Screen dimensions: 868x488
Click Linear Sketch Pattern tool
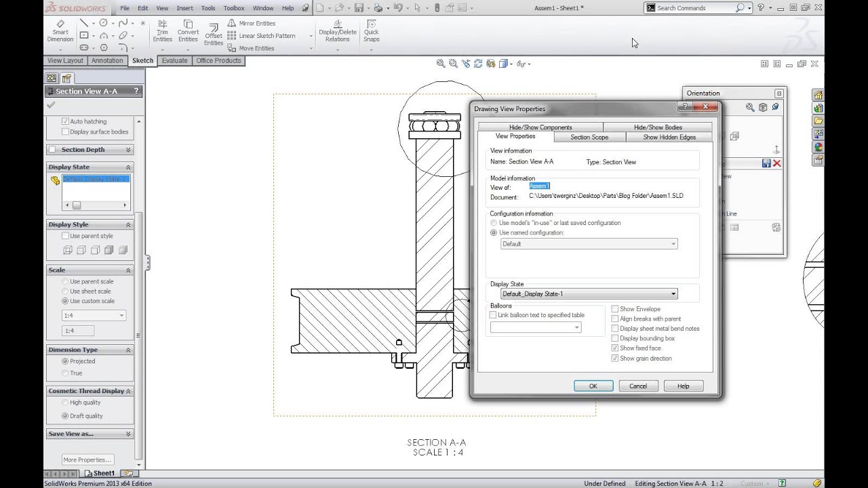(261, 36)
